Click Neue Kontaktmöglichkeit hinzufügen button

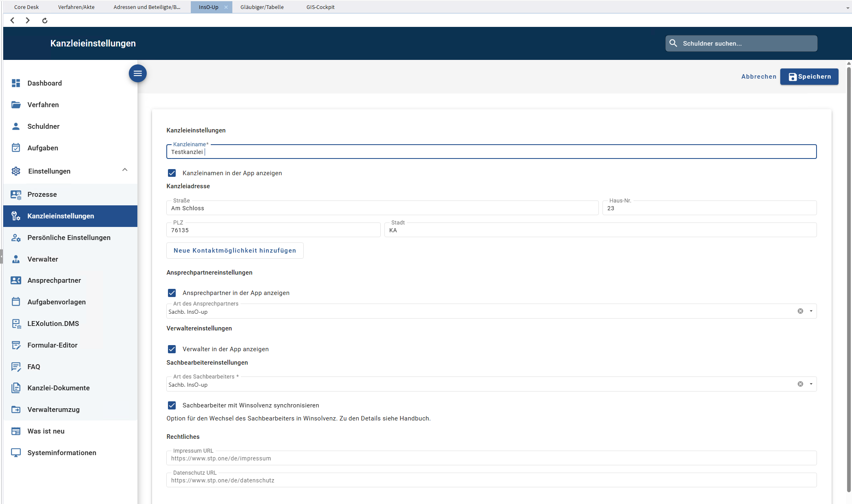[235, 251]
